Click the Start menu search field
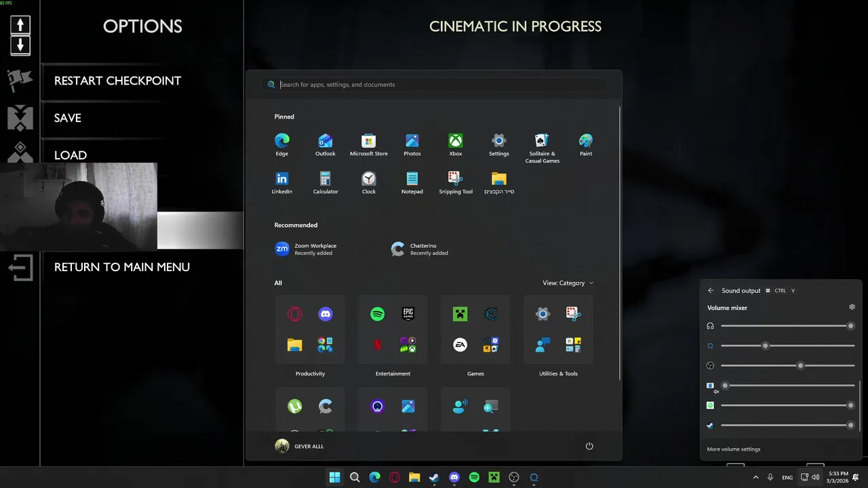 pos(434,85)
